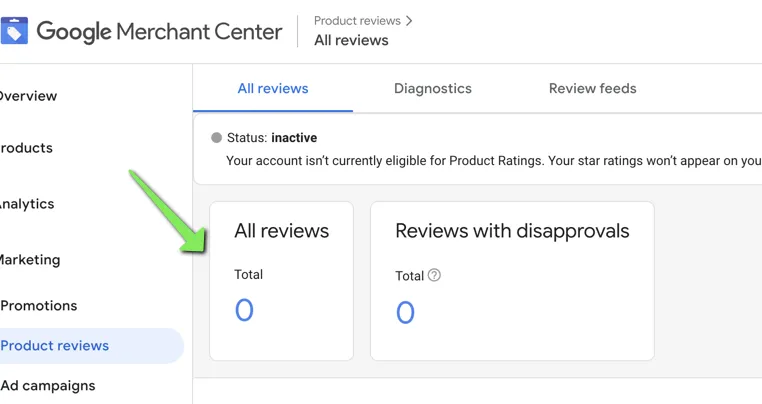Screen dimensions: 762x404
Task: Open Analytics in the sidebar
Action: (x=27, y=204)
